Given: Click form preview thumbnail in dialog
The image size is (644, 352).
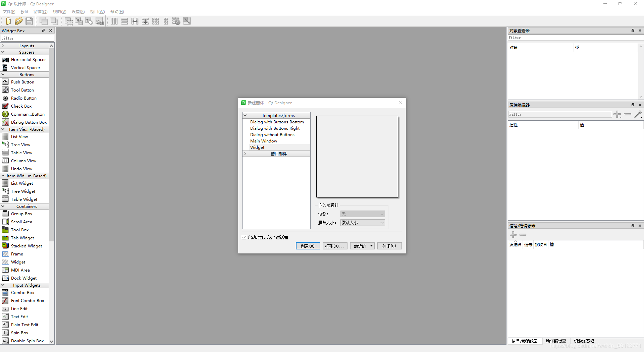Looking at the screenshot, I should [x=357, y=157].
